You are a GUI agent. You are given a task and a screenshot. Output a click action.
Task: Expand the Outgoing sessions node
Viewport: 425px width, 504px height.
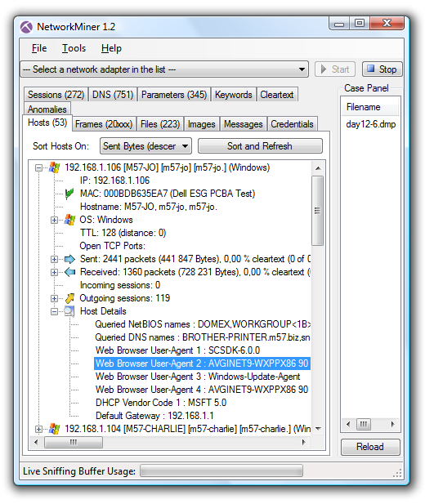(54, 299)
